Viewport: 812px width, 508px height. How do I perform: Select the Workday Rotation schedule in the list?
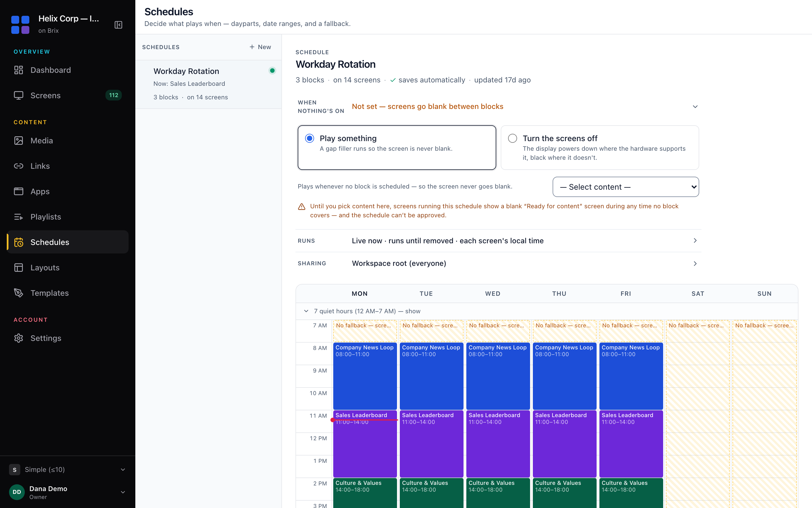point(208,84)
